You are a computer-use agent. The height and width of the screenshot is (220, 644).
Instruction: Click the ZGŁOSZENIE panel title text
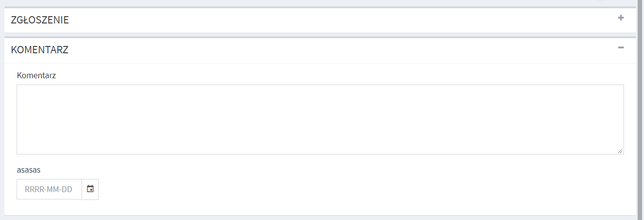point(40,20)
